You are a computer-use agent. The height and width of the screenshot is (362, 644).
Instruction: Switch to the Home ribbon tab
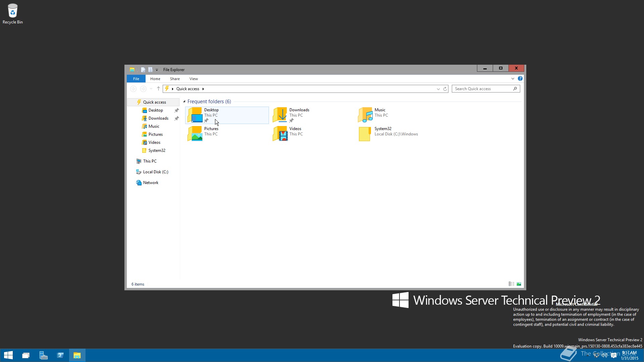155,79
